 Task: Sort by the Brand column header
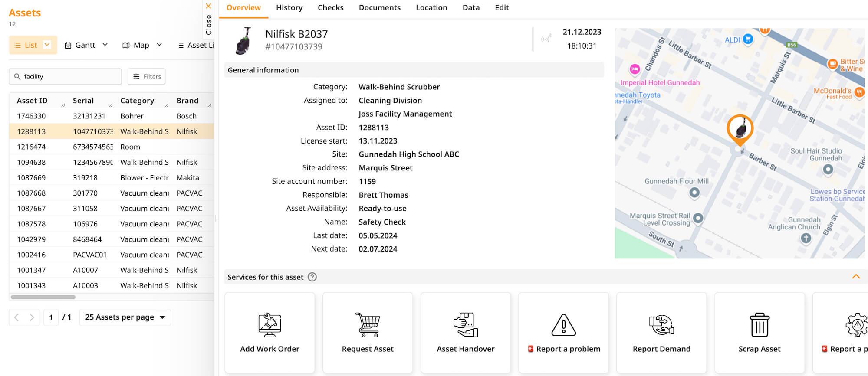pyautogui.click(x=187, y=101)
